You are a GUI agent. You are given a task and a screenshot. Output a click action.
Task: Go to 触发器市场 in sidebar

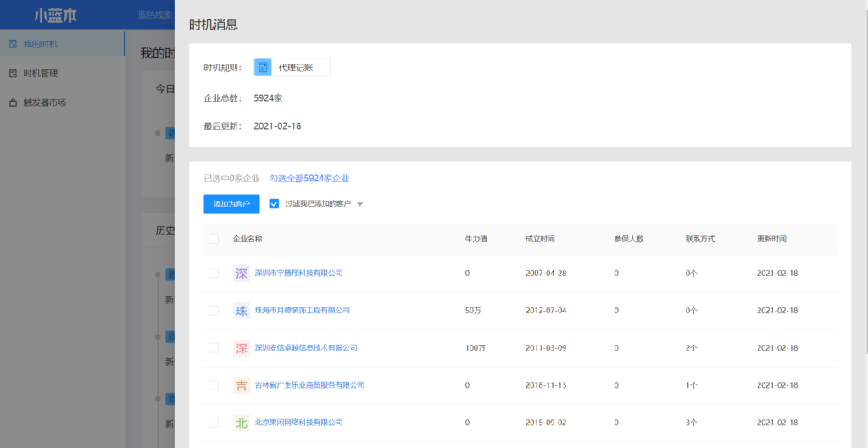[45, 102]
